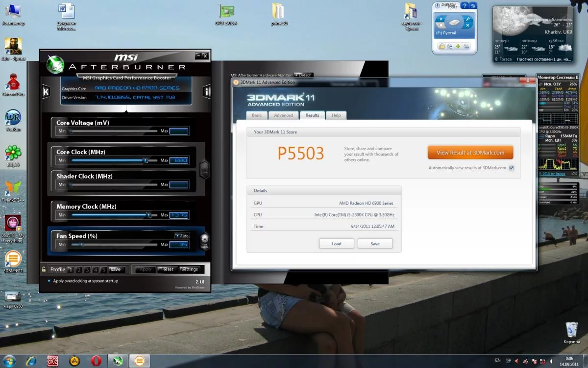Open the Basic tab in 3DMark
588x368 pixels.
(x=257, y=115)
